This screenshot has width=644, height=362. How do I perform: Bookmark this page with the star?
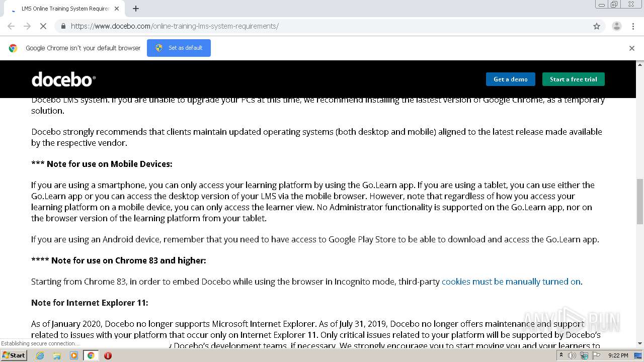point(597,26)
